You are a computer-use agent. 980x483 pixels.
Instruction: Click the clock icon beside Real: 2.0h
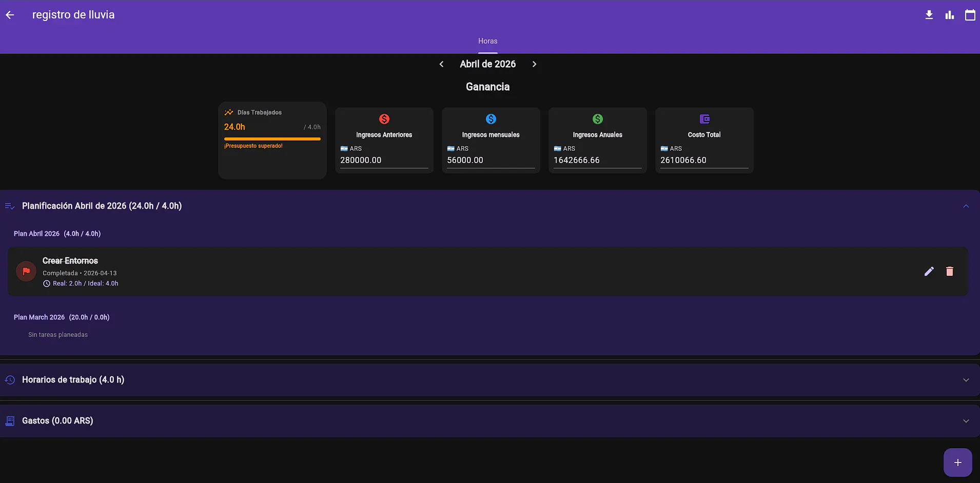pos(47,284)
